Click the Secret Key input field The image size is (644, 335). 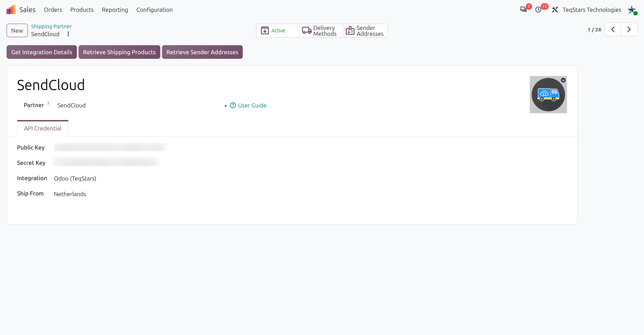(x=106, y=162)
